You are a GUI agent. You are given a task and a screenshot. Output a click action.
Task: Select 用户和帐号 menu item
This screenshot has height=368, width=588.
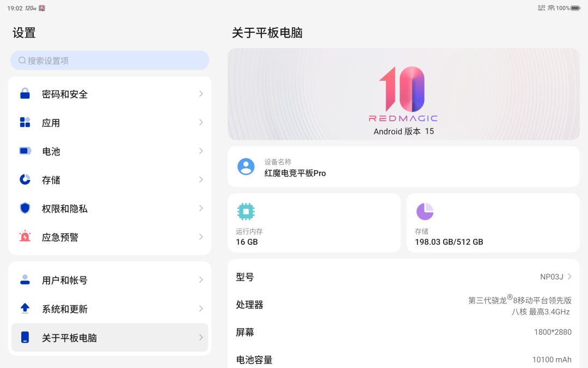[109, 280]
